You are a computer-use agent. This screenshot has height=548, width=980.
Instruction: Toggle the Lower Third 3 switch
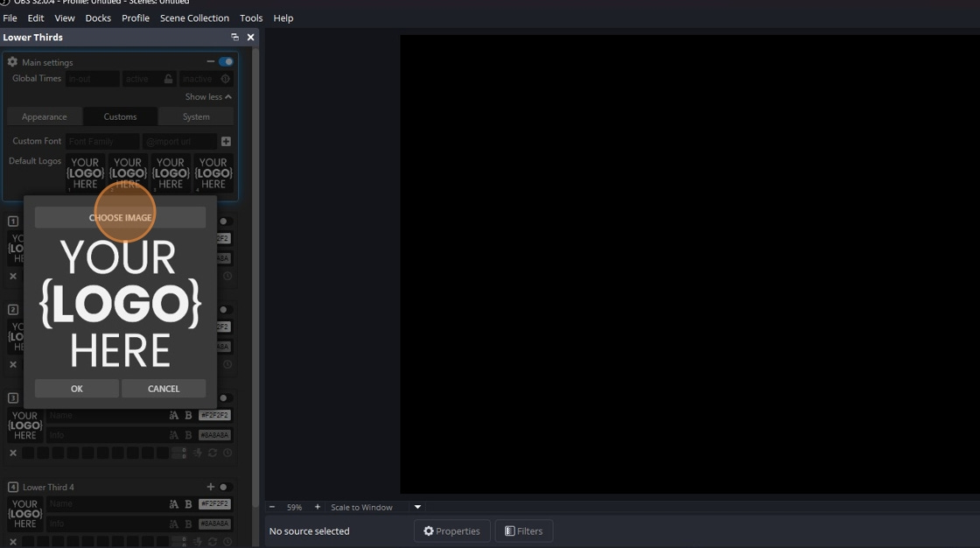[x=225, y=397]
